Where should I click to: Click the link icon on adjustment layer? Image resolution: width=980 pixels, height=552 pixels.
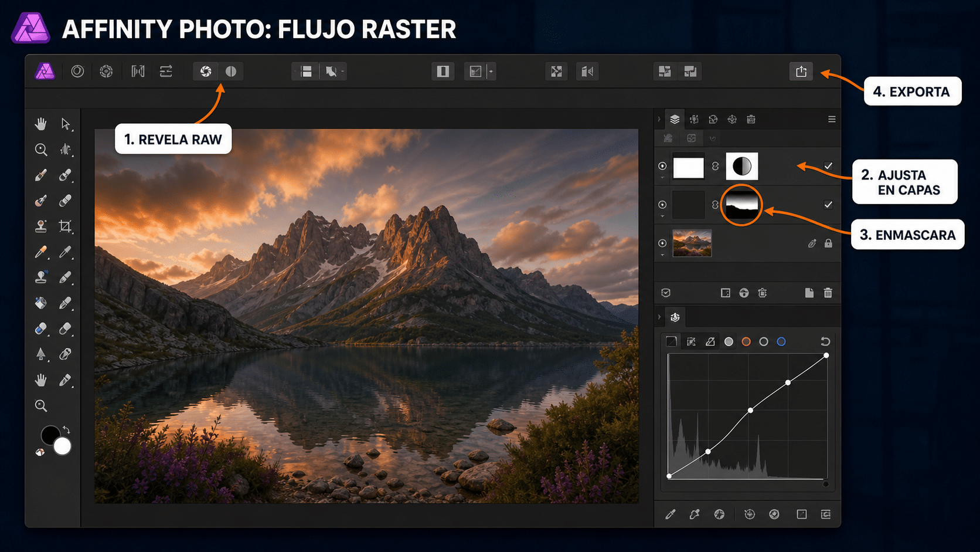click(x=715, y=167)
